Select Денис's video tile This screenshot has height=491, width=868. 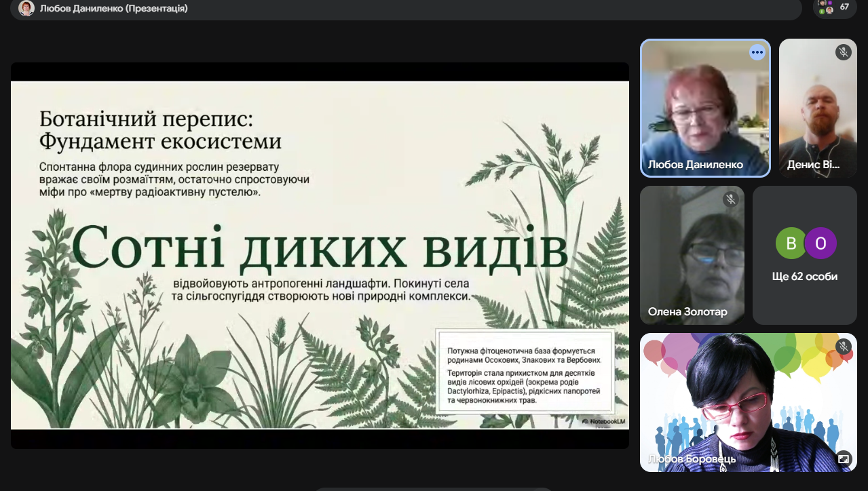tap(817, 109)
